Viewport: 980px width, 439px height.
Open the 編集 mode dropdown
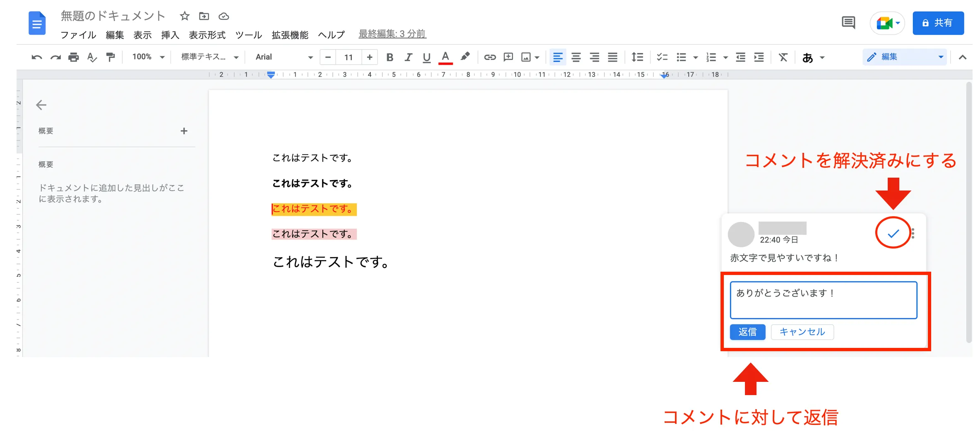905,57
